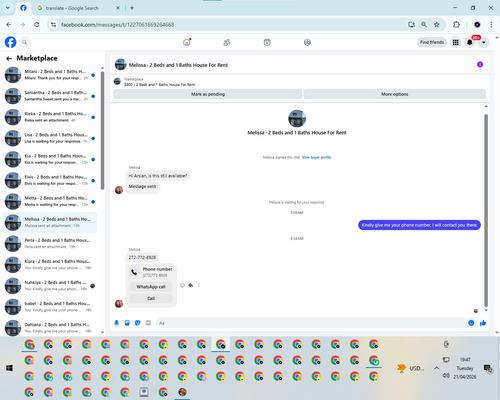
Task: Go back in browser history
Action: point(9,25)
